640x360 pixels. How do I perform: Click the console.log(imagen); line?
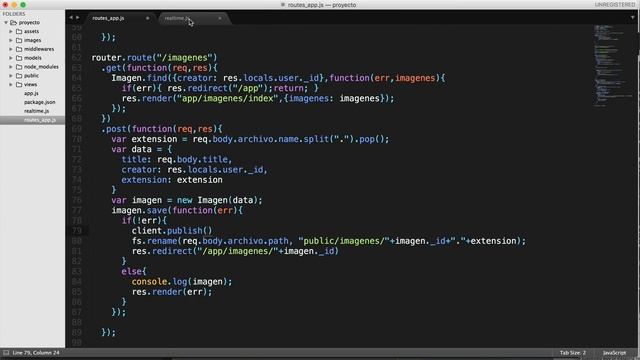(x=182, y=282)
